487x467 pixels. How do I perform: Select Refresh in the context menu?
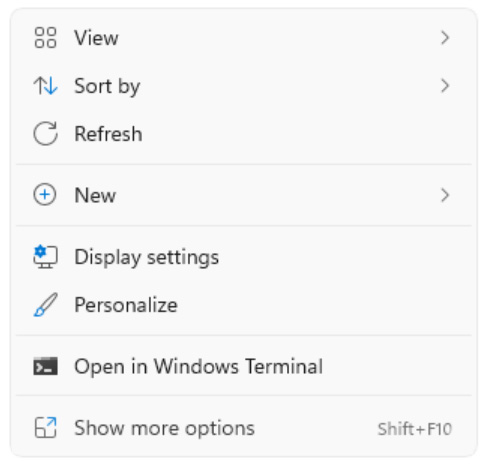244,134
